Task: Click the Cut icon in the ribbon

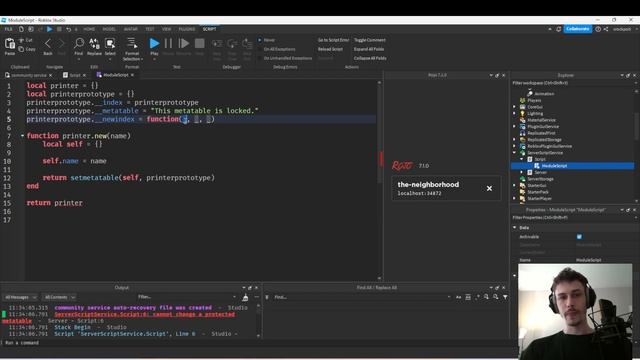Action: (x=22, y=40)
